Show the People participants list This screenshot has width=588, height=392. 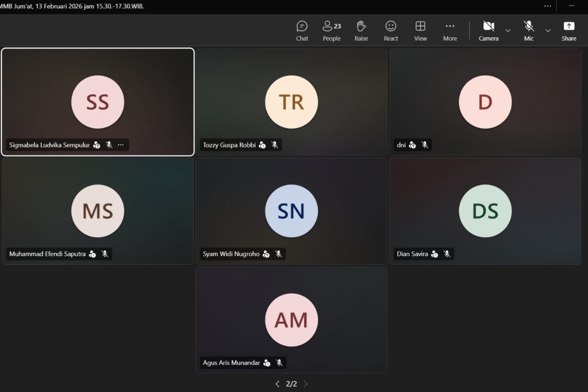pyautogui.click(x=331, y=31)
